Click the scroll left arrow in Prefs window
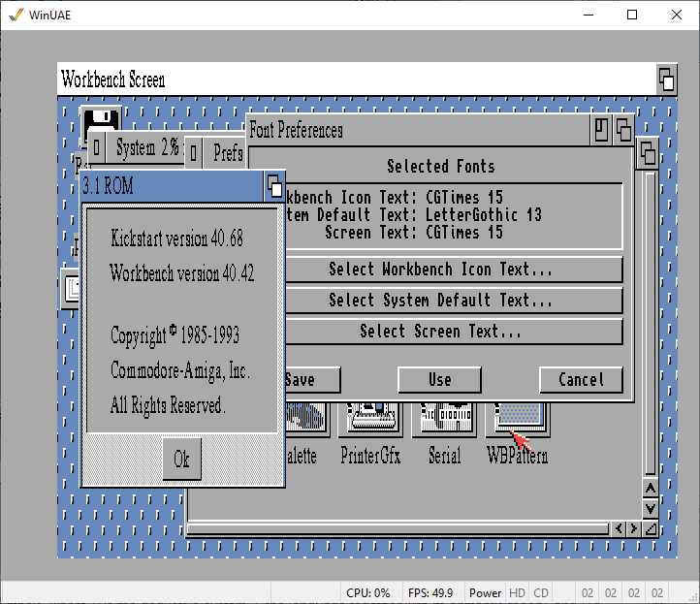The image size is (700, 604). (619, 529)
